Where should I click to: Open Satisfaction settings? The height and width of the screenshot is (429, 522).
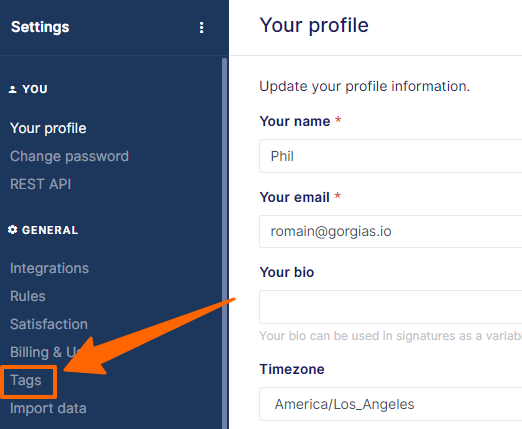(x=49, y=324)
